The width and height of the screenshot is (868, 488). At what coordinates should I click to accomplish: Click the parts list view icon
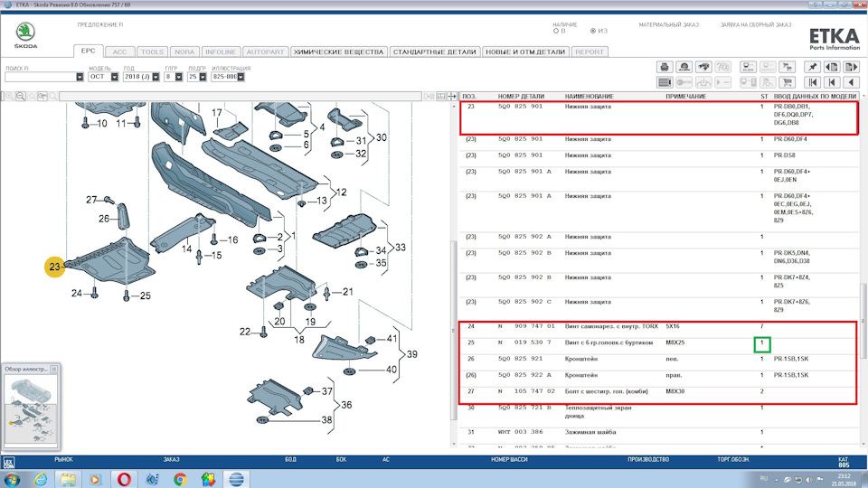665,82
